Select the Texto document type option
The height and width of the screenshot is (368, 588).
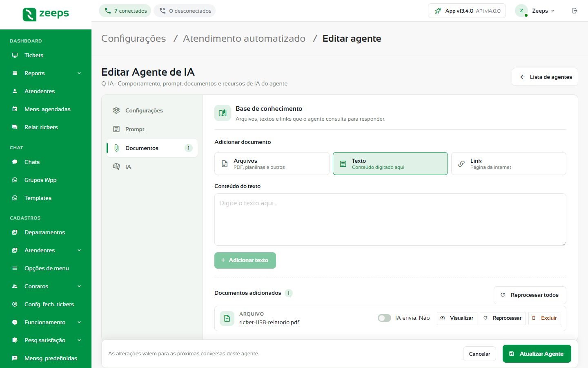[x=390, y=164]
